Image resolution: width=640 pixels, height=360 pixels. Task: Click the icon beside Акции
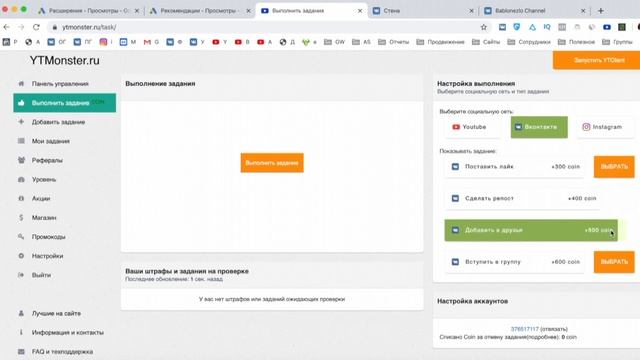click(x=21, y=198)
